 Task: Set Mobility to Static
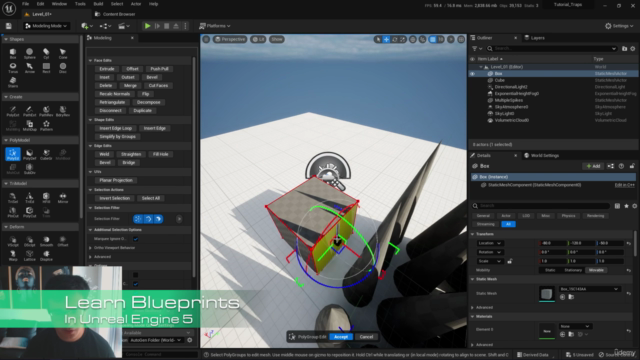(550, 270)
